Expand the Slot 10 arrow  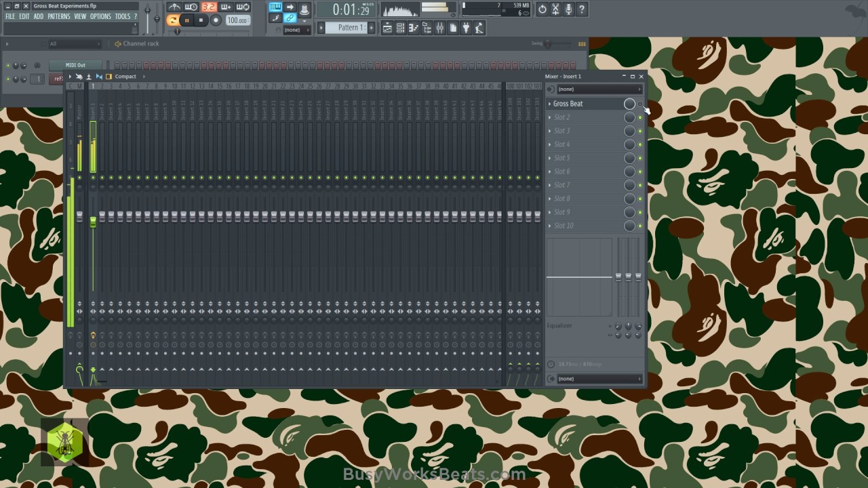tap(550, 226)
